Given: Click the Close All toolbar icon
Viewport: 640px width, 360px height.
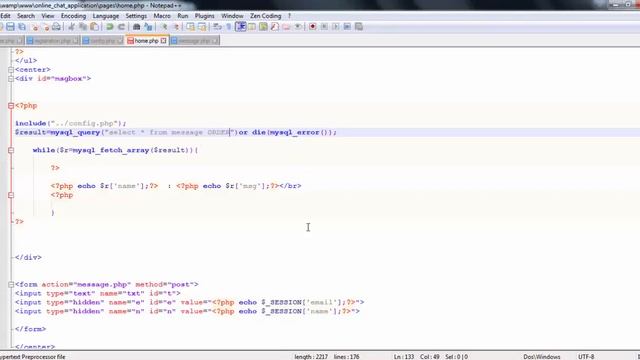Looking at the screenshot, I should (47, 27).
